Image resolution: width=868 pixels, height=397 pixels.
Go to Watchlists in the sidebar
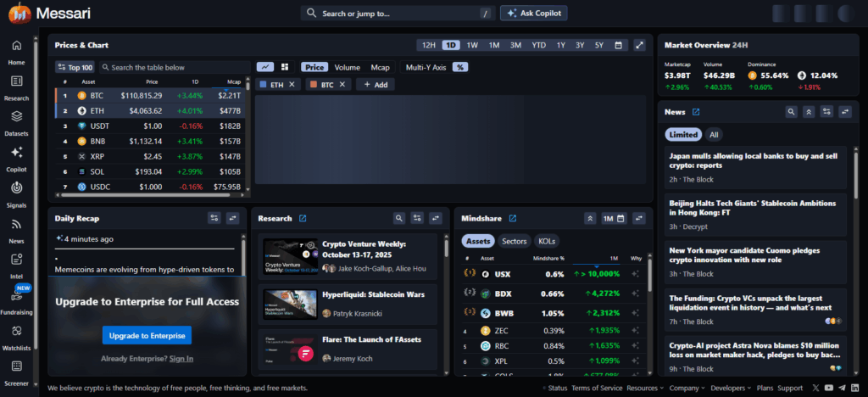(16, 331)
